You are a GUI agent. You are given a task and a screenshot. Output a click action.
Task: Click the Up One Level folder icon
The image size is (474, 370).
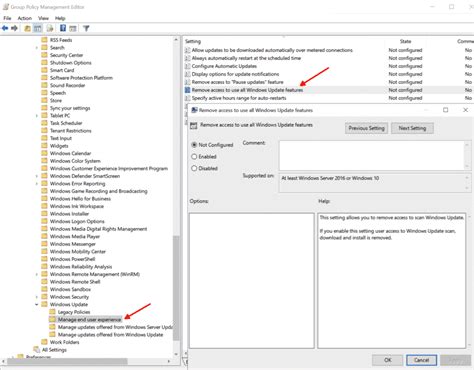28,29
